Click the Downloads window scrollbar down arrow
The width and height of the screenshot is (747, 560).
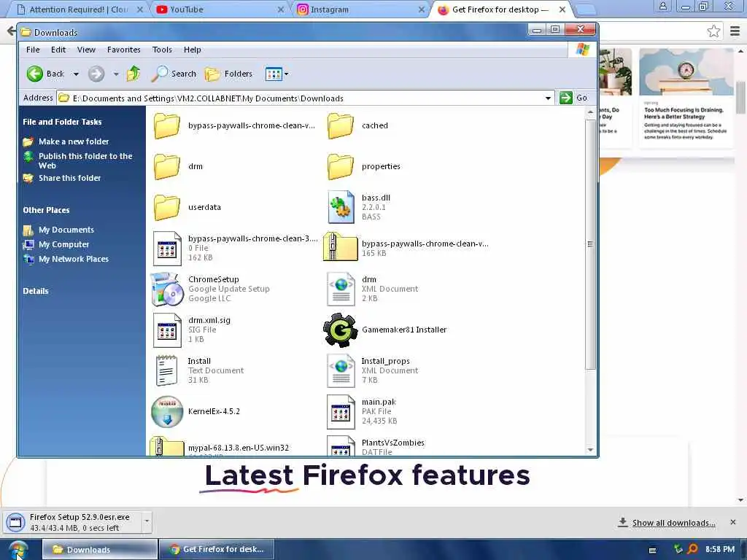point(590,450)
